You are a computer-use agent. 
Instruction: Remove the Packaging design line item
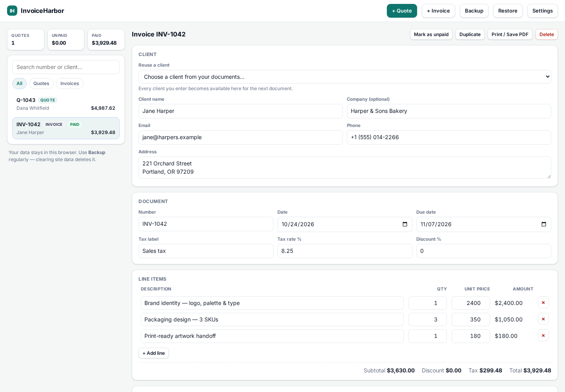point(543,319)
